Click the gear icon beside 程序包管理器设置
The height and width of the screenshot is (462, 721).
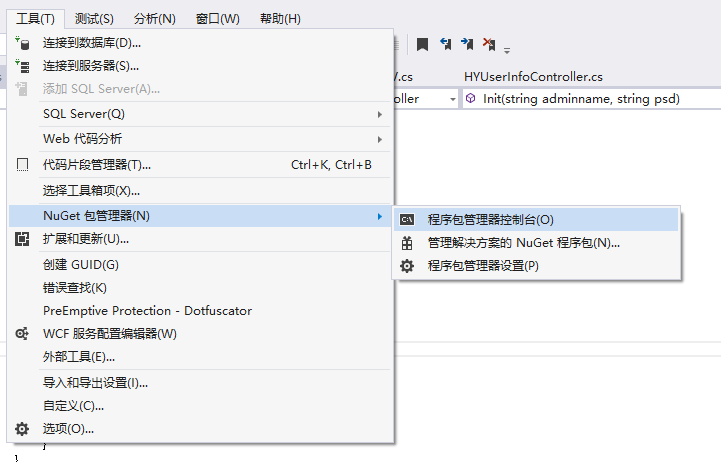tap(407, 266)
